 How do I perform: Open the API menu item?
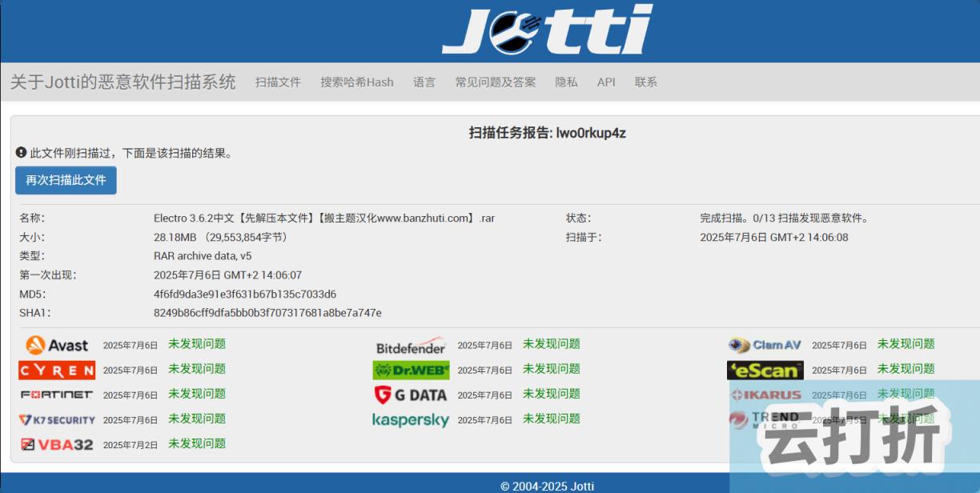(x=606, y=82)
